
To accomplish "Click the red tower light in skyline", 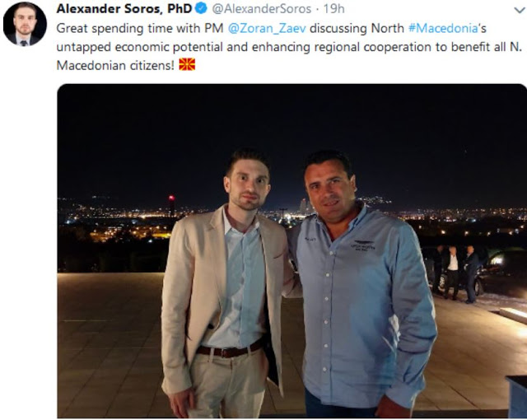I will point(171,197).
